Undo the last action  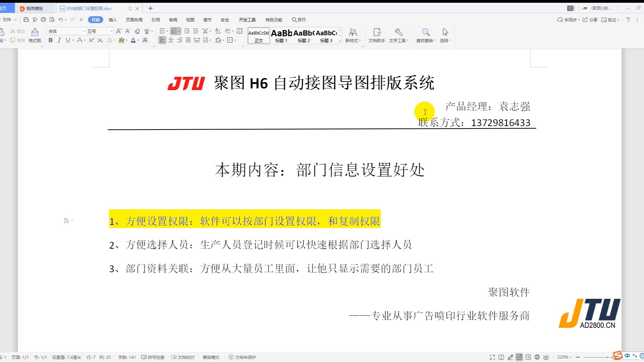click(61, 20)
